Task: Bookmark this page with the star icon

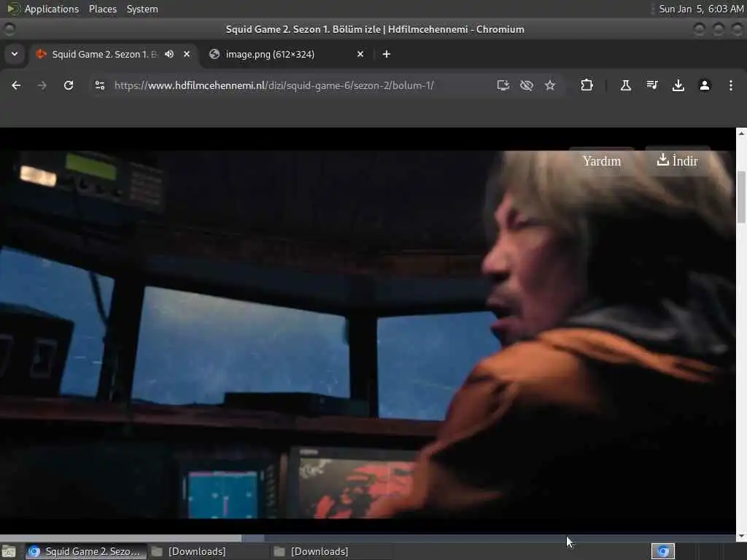Action: click(x=550, y=85)
